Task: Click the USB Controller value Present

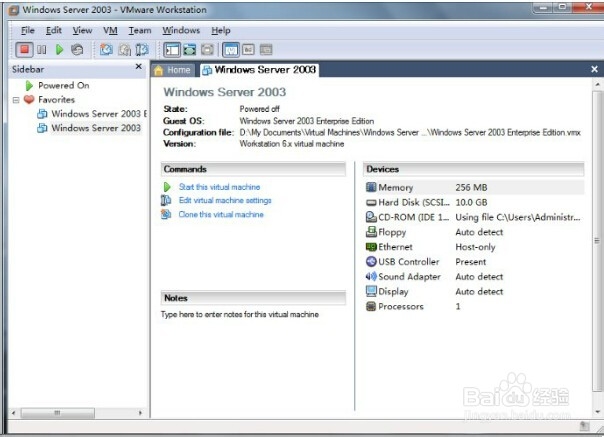Action: (470, 262)
